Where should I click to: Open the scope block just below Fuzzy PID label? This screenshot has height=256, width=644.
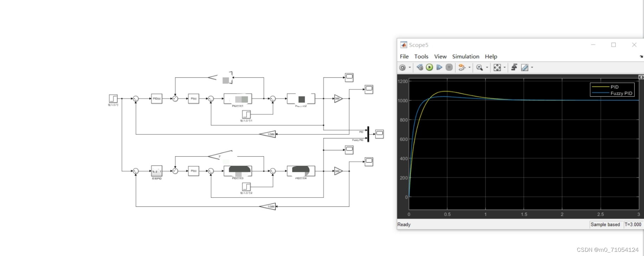click(349, 150)
